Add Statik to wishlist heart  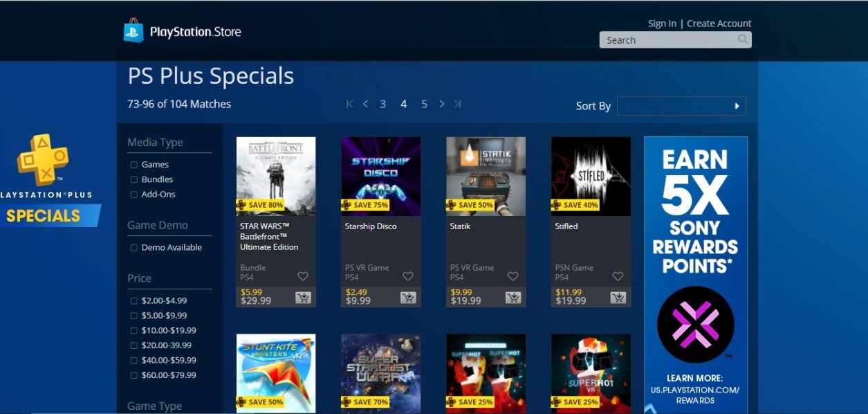click(x=513, y=276)
